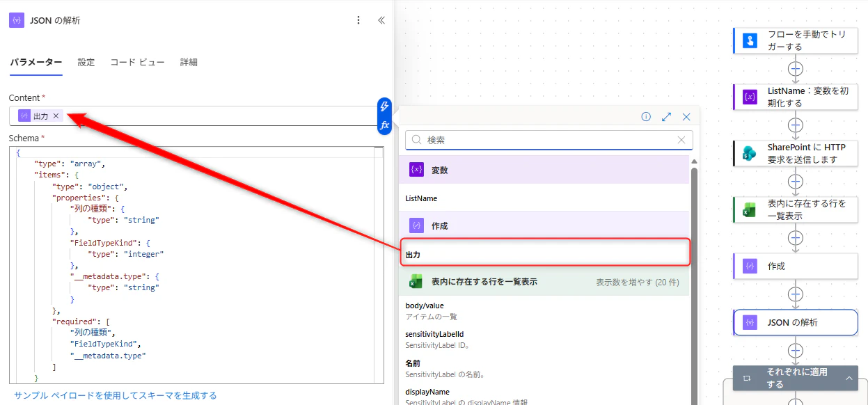Insert a step after the ListName step
Screen dimensions: 868x405
coord(795,125)
